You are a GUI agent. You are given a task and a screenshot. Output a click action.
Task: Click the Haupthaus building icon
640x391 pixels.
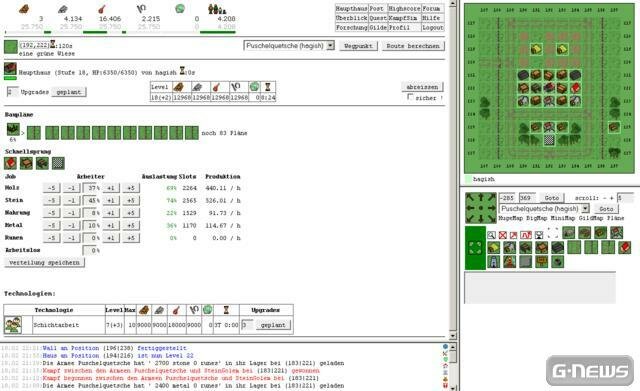tap(10, 69)
